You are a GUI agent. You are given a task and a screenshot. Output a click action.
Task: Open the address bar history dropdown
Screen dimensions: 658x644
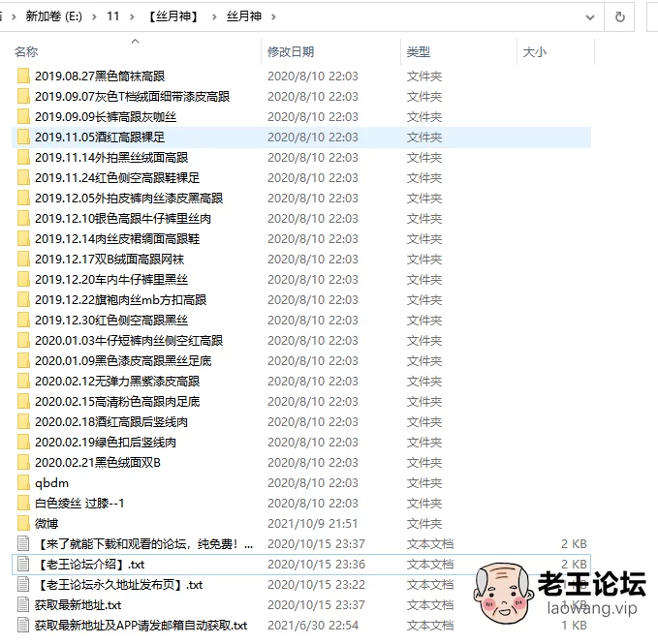[x=590, y=16]
